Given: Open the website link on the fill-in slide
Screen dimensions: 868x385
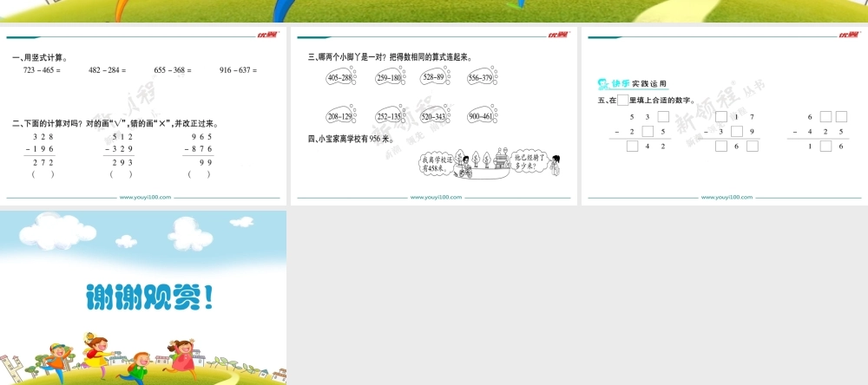Looking at the screenshot, I should [724, 198].
